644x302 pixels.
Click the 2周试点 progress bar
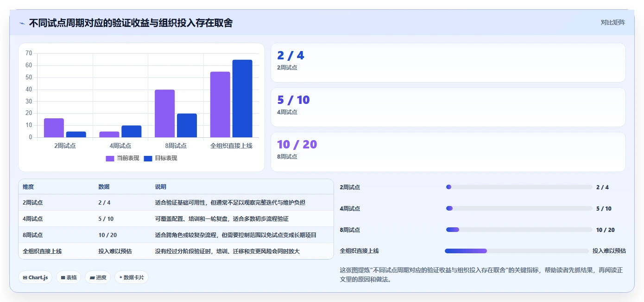pos(519,187)
